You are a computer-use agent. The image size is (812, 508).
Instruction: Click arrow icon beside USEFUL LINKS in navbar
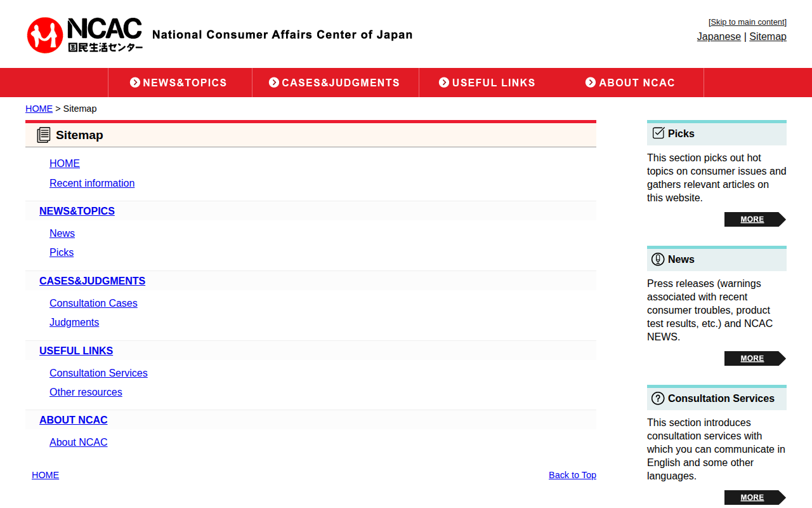(444, 83)
